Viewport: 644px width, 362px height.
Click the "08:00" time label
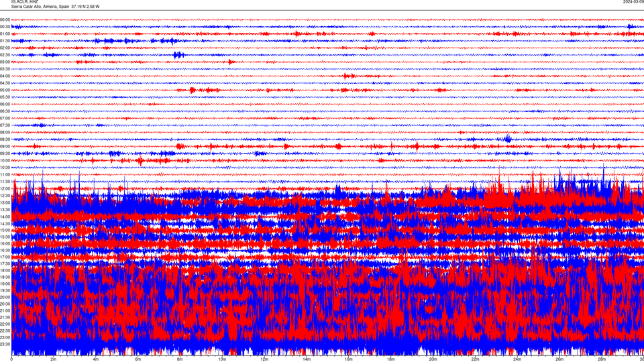pyautogui.click(x=5, y=132)
